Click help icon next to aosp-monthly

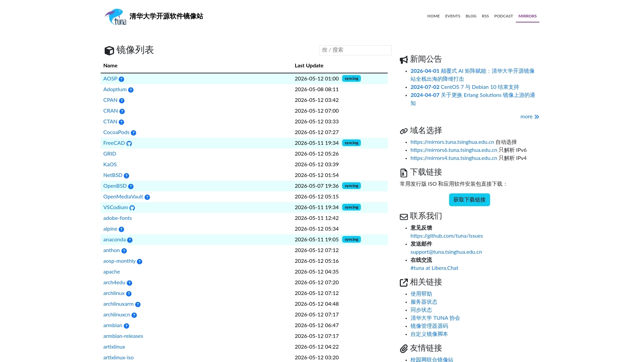pyautogui.click(x=140, y=261)
